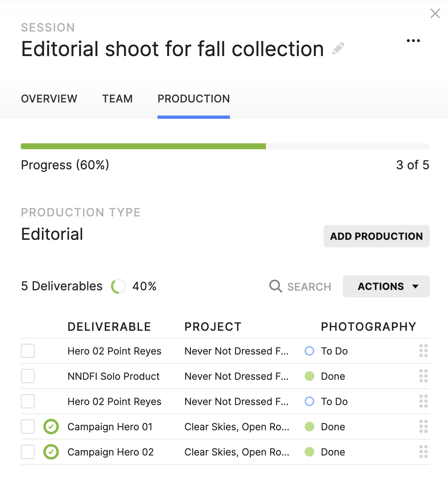Check the checkbox for Hero 02 Point Reyes

coord(27,351)
